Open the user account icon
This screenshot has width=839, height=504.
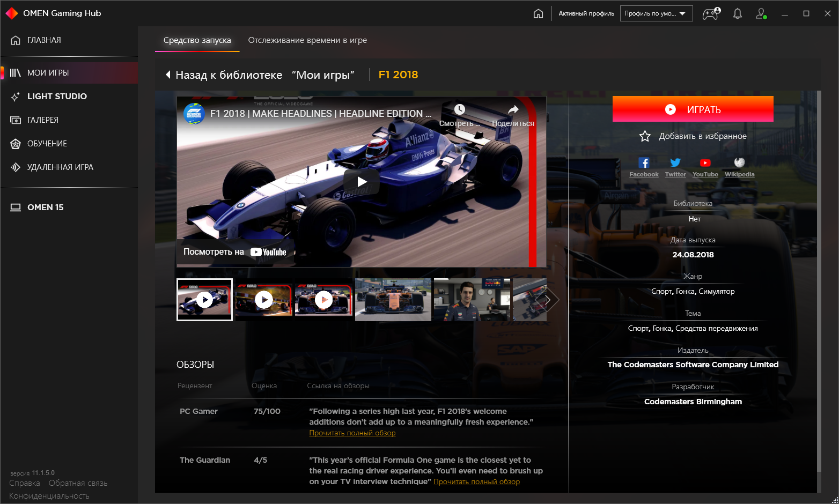click(x=761, y=13)
